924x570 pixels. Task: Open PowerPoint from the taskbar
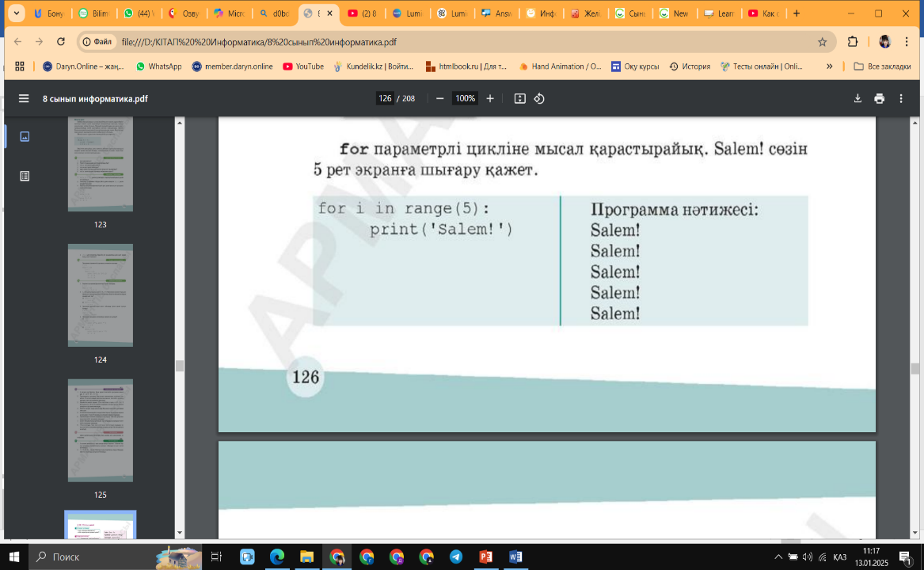click(x=485, y=557)
